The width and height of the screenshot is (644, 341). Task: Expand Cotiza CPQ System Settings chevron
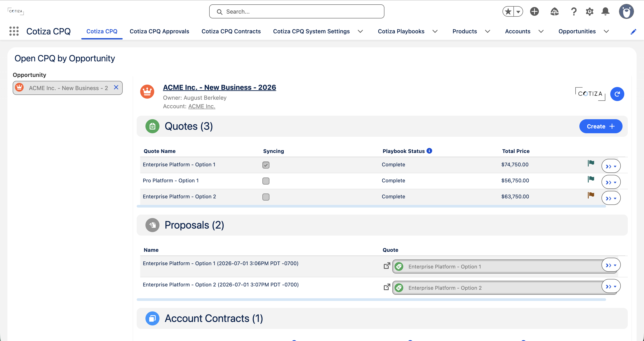(360, 32)
